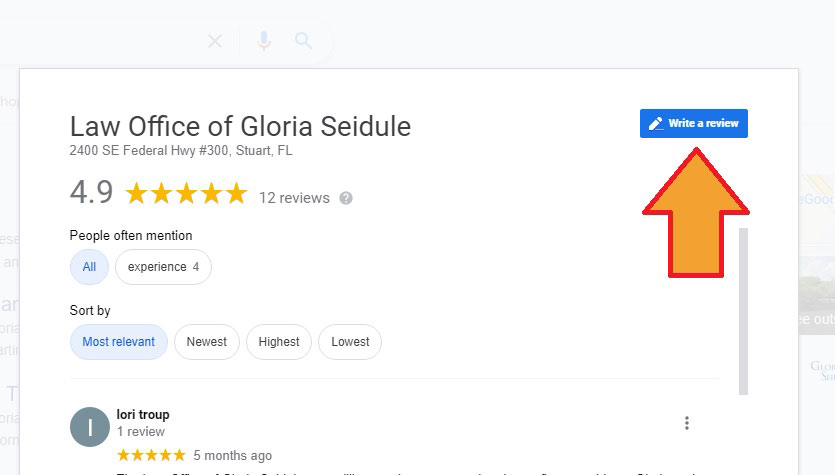Sort reviews by Lowest rating
835x475 pixels.
coord(350,342)
